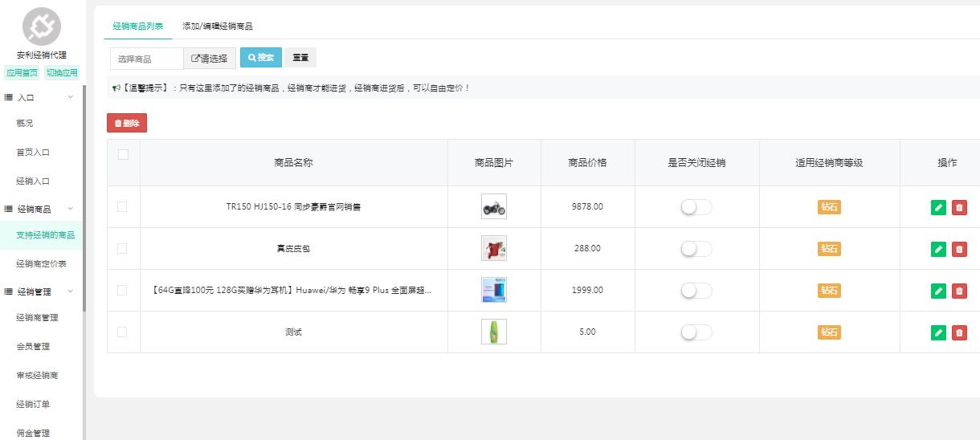
Task: Delete the 测试 product row
Action: (x=959, y=332)
